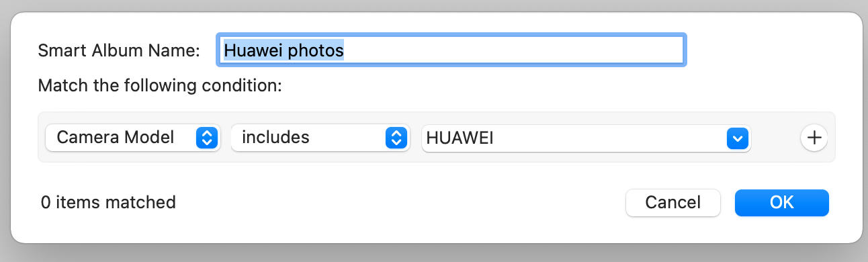Click the blue chevron on HUAWEI combo box

tap(737, 138)
